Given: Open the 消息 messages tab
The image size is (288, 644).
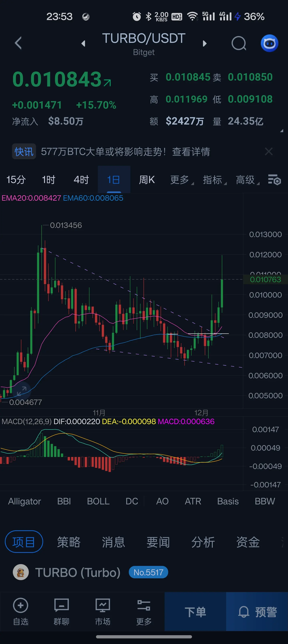Looking at the screenshot, I should coord(113,542).
